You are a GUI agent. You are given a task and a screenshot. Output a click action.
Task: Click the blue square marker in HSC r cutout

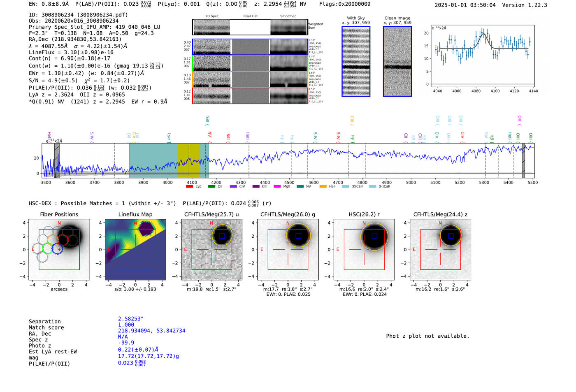point(374,236)
